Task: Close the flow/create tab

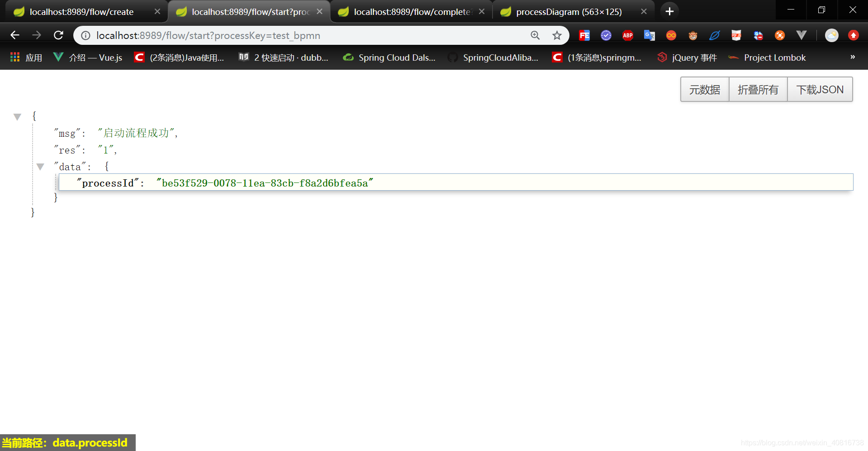Action: tap(157, 11)
